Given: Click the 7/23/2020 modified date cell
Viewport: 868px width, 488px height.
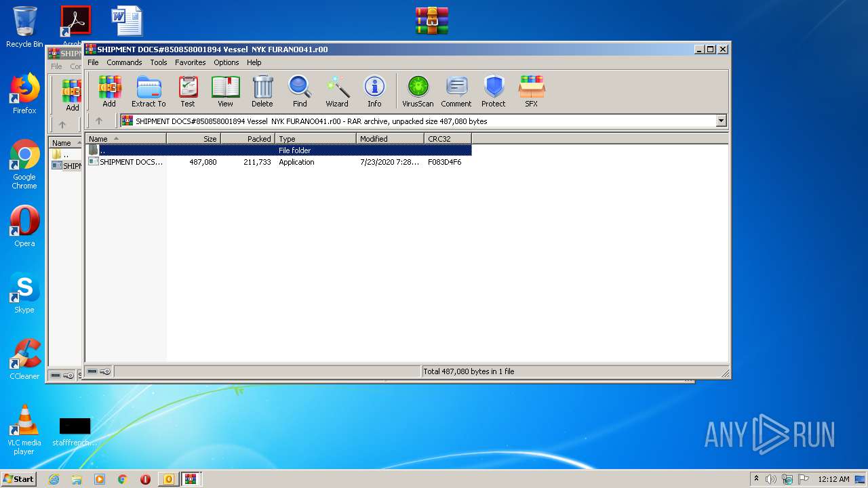Looking at the screenshot, I should tap(390, 162).
